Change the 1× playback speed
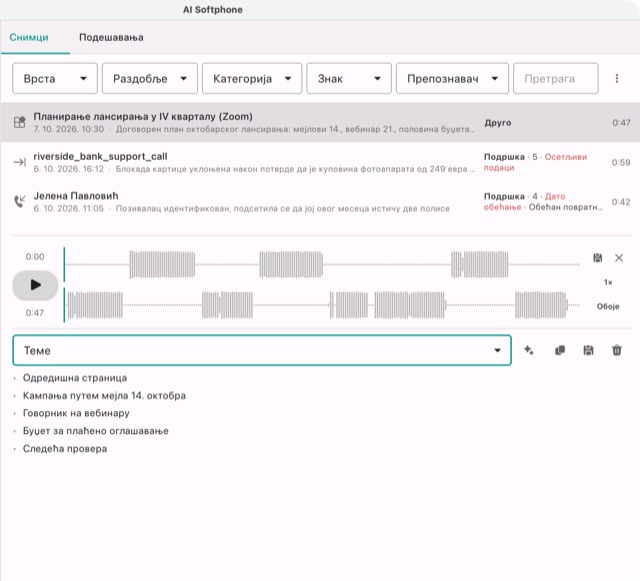The image size is (640, 581). tap(608, 282)
